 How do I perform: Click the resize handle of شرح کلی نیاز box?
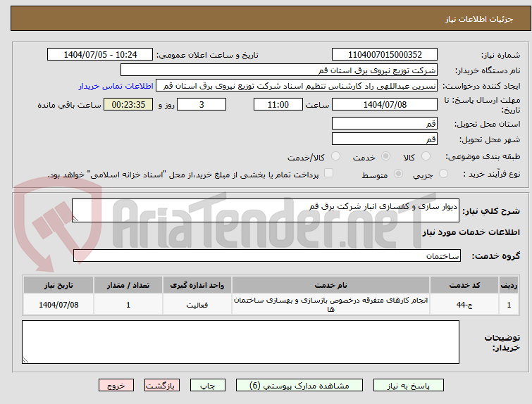point(75,219)
